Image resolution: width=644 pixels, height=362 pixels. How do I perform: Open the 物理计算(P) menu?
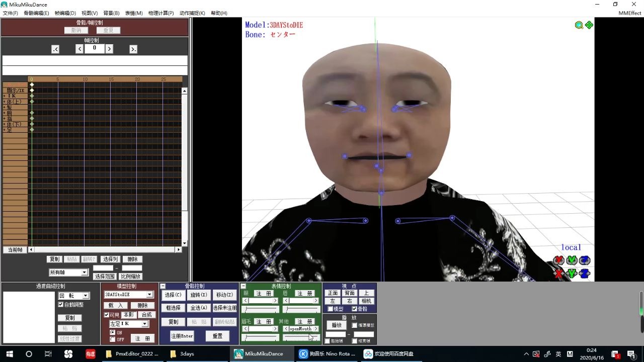click(x=161, y=13)
